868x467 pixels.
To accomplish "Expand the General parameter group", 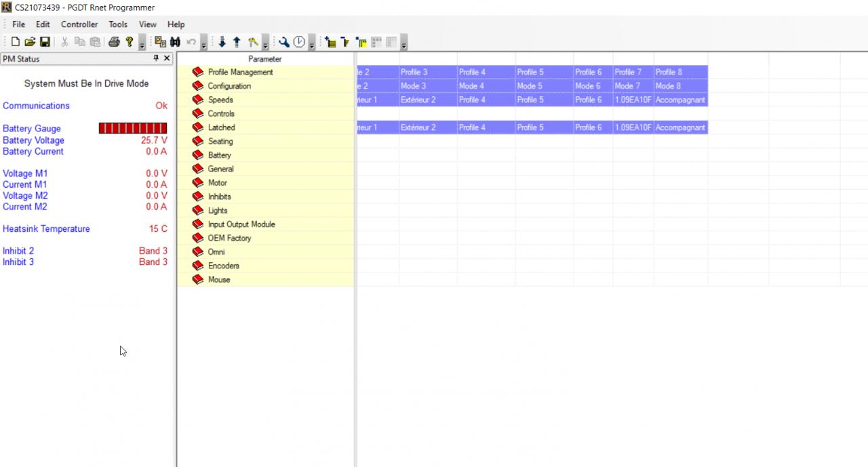I will [x=198, y=169].
